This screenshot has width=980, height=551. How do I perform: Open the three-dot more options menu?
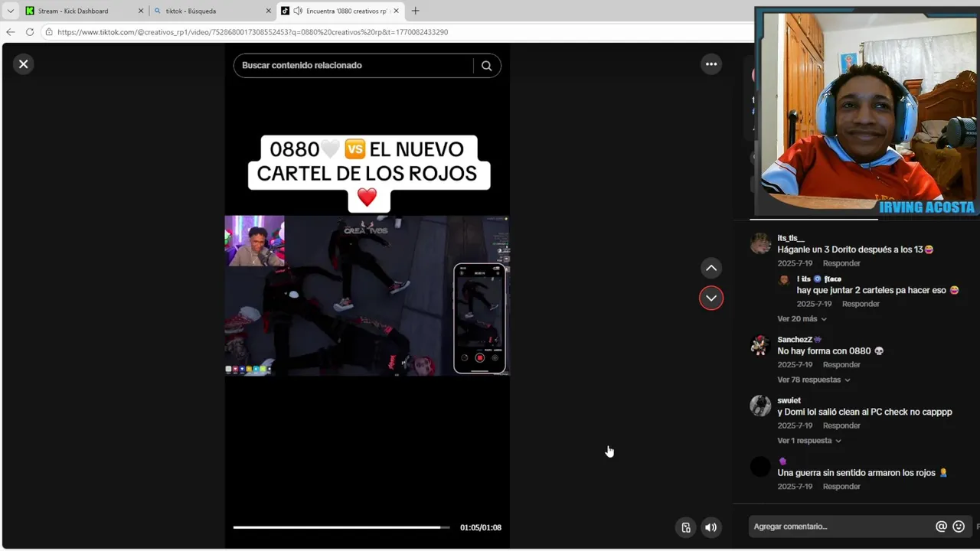click(x=711, y=64)
